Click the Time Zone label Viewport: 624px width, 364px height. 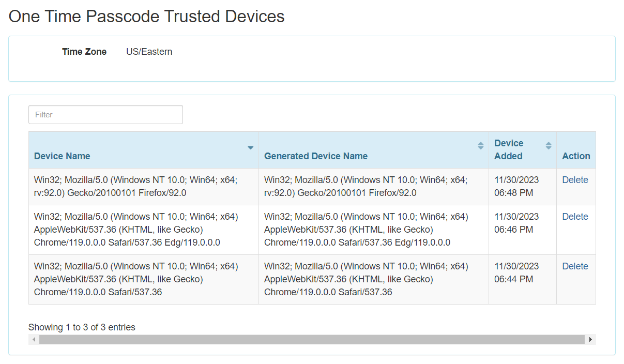point(84,52)
